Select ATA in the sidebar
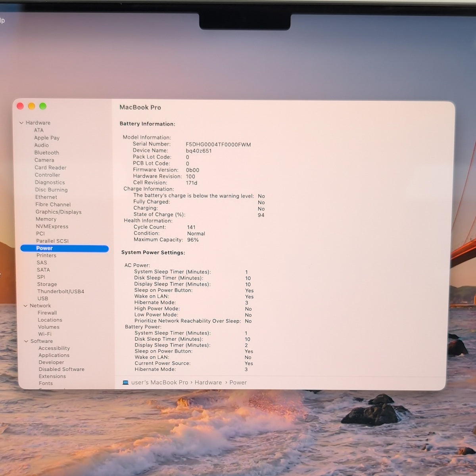Image resolution: width=476 pixels, height=476 pixels. tap(39, 131)
